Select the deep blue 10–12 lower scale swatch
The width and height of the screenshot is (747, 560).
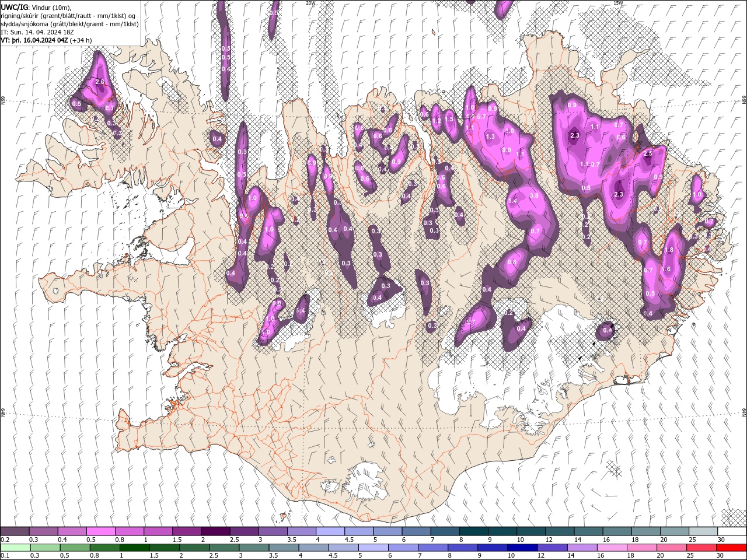(x=522, y=548)
